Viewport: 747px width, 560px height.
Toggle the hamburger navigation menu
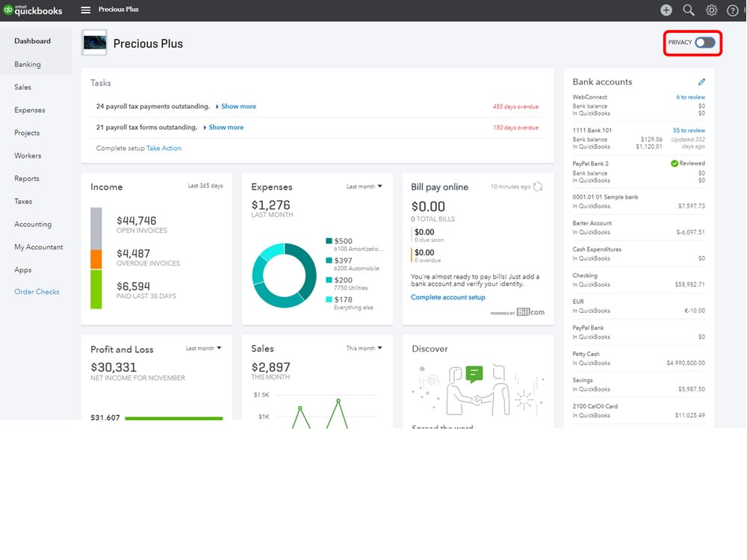tap(86, 10)
